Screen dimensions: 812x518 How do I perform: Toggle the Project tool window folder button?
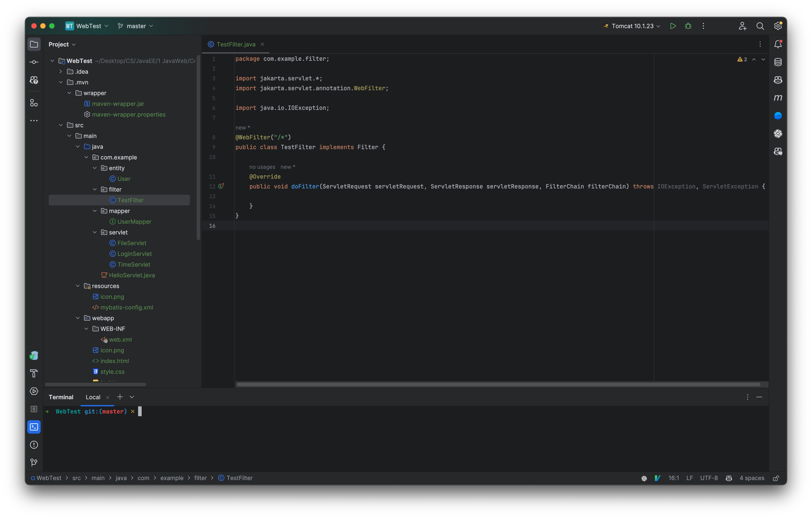click(x=34, y=44)
